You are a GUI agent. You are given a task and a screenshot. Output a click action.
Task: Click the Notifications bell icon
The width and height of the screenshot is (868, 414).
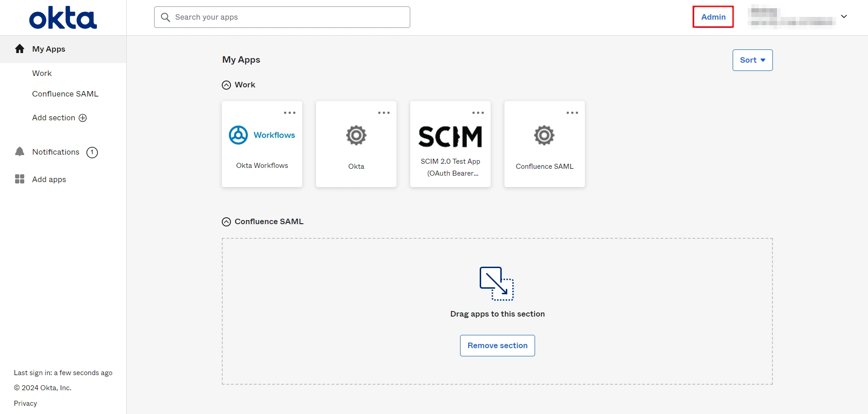(20, 152)
